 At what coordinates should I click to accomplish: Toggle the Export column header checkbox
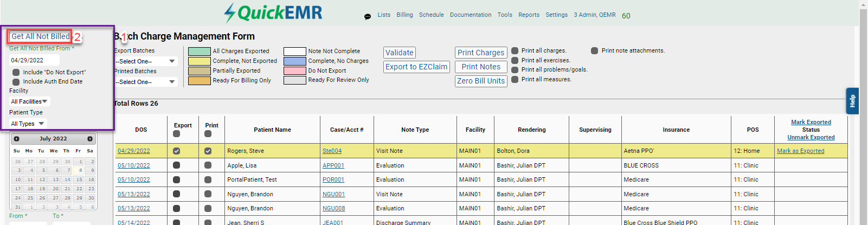[176, 134]
